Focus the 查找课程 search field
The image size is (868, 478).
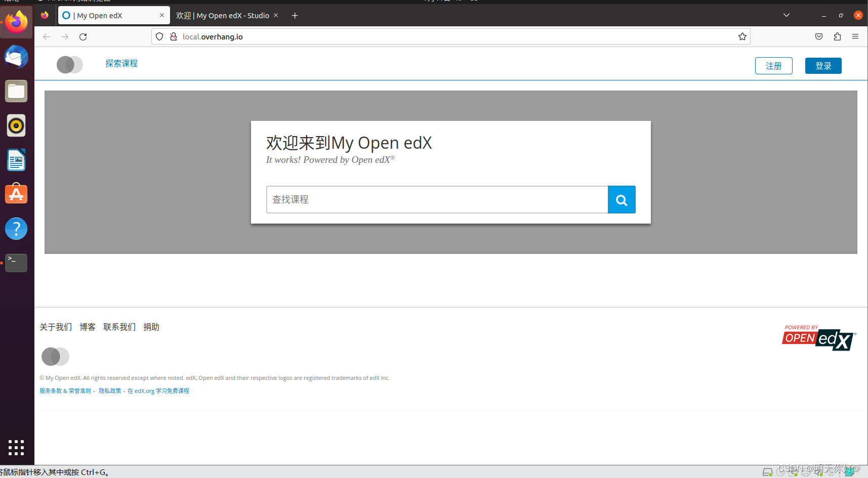tap(437, 200)
